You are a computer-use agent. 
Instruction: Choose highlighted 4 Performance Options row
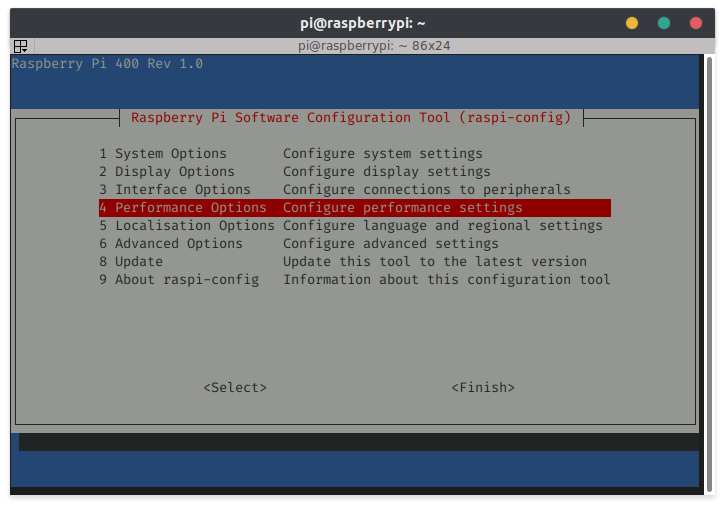[355, 208]
